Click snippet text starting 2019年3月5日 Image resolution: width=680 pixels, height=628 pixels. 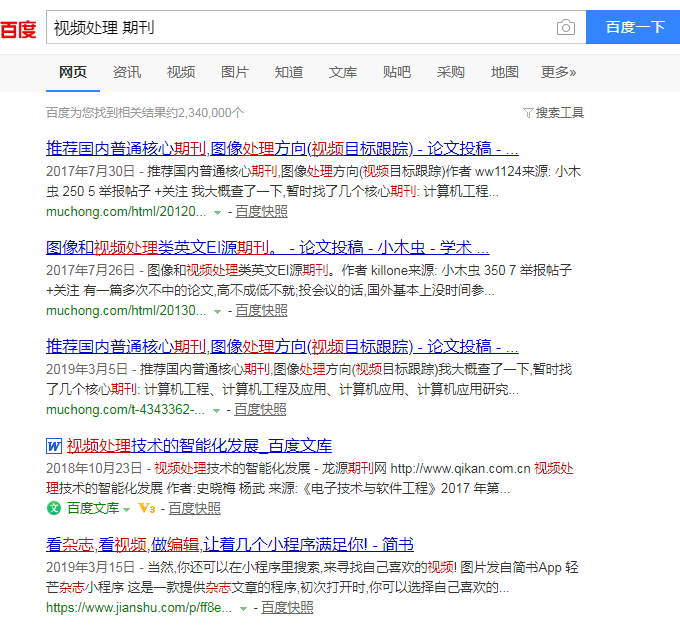(x=309, y=379)
